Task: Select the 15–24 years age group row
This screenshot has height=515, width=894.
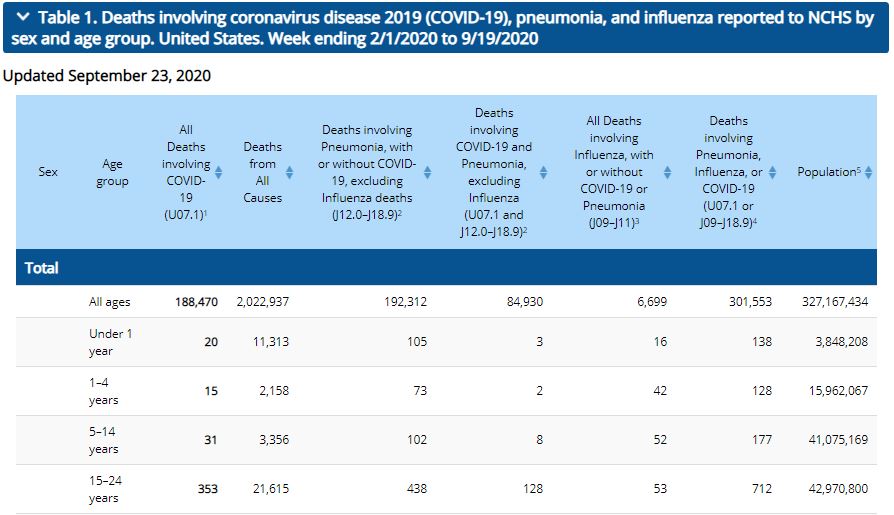Action: (104, 489)
